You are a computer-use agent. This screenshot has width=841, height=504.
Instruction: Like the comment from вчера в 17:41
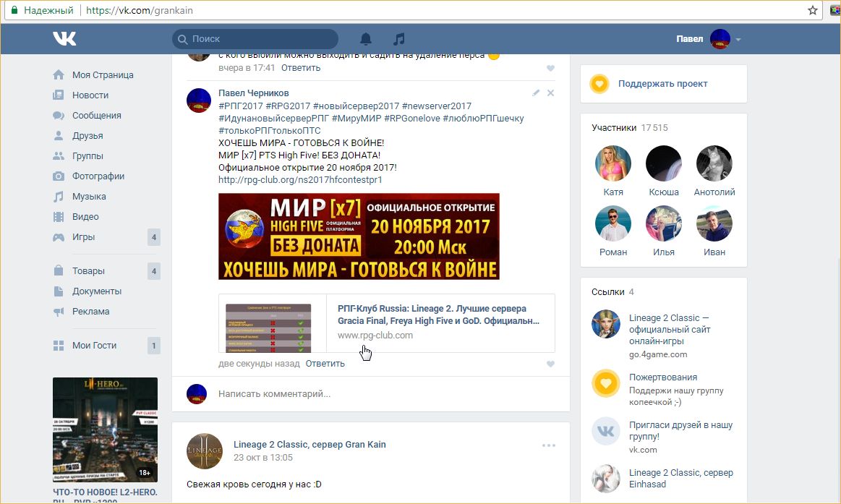(x=550, y=68)
